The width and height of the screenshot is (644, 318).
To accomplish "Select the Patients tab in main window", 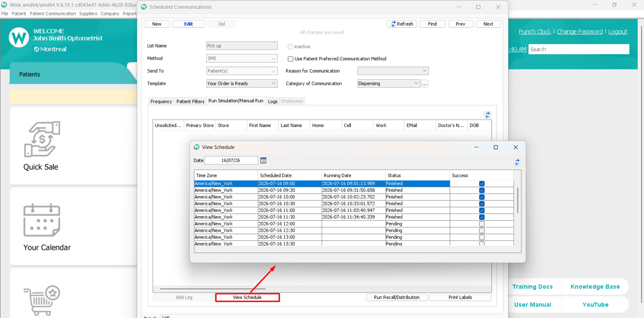I will click(x=30, y=74).
